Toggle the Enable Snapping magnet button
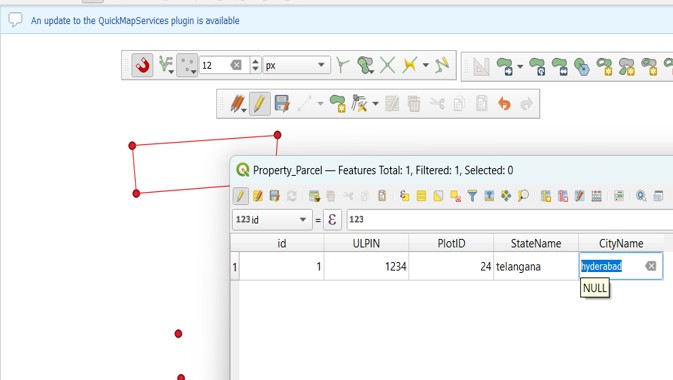673x380 pixels. (142, 65)
